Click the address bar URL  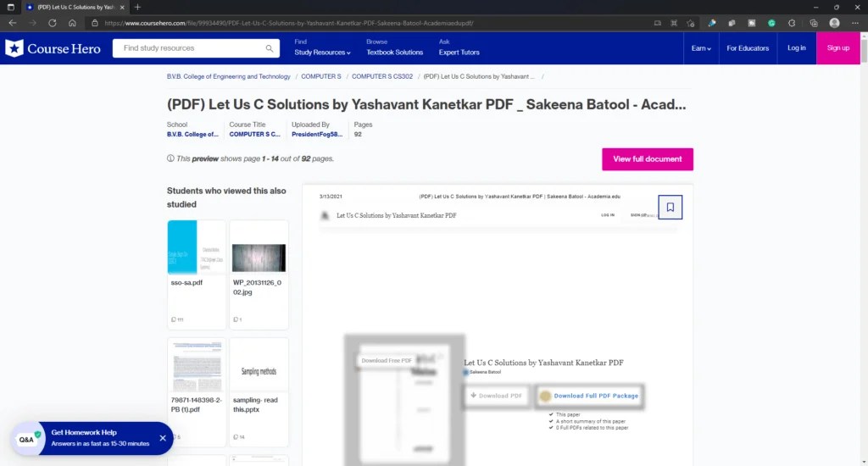coord(288,23)
